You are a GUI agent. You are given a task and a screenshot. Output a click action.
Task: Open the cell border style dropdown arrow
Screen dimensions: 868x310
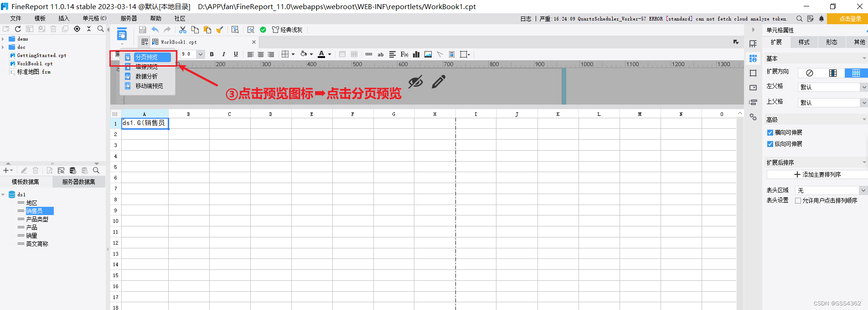tap(293, 54)
